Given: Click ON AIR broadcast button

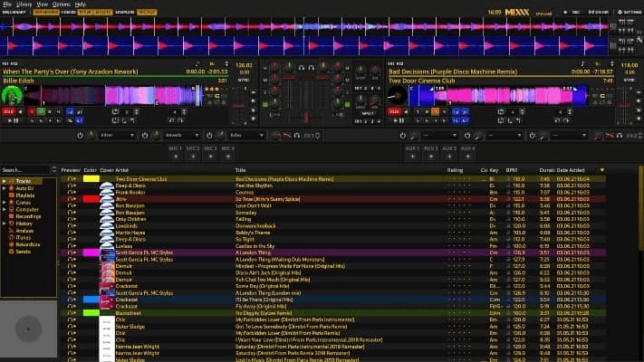Looking at the screenshot, I should (599, 13).
